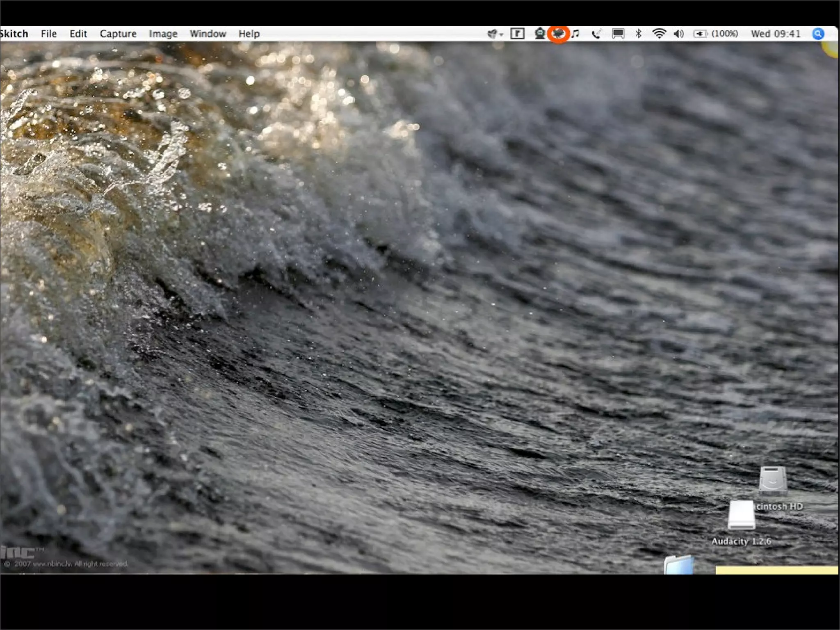
Task: Click the Wi-Fi status icon
Action: point(659,34)
